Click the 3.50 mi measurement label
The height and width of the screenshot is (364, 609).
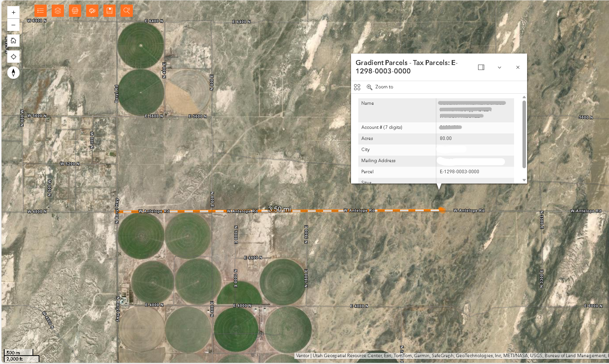(279, 209)
